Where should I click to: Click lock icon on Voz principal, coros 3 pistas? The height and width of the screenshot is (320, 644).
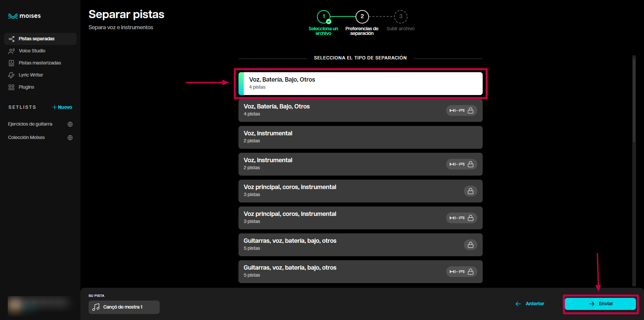(470, 191)
